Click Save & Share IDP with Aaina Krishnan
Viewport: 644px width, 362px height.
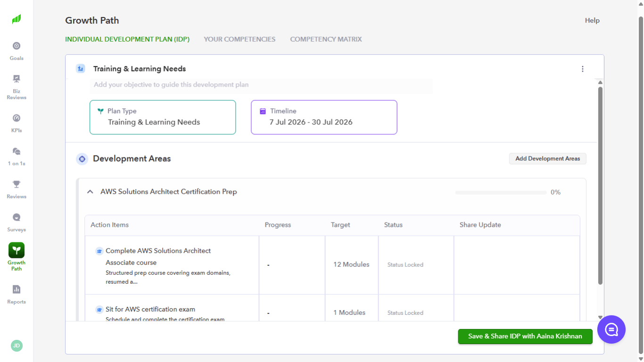(525, 337)
